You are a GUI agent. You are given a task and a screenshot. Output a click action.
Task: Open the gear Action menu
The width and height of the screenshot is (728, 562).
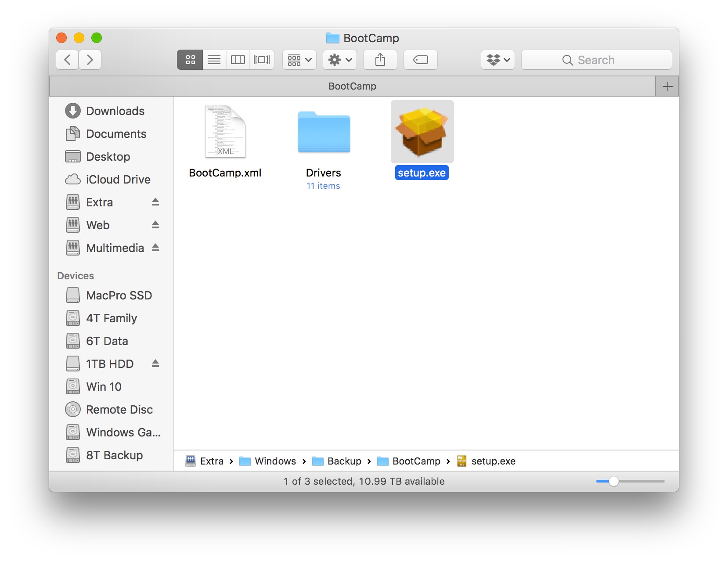[340, 60]
